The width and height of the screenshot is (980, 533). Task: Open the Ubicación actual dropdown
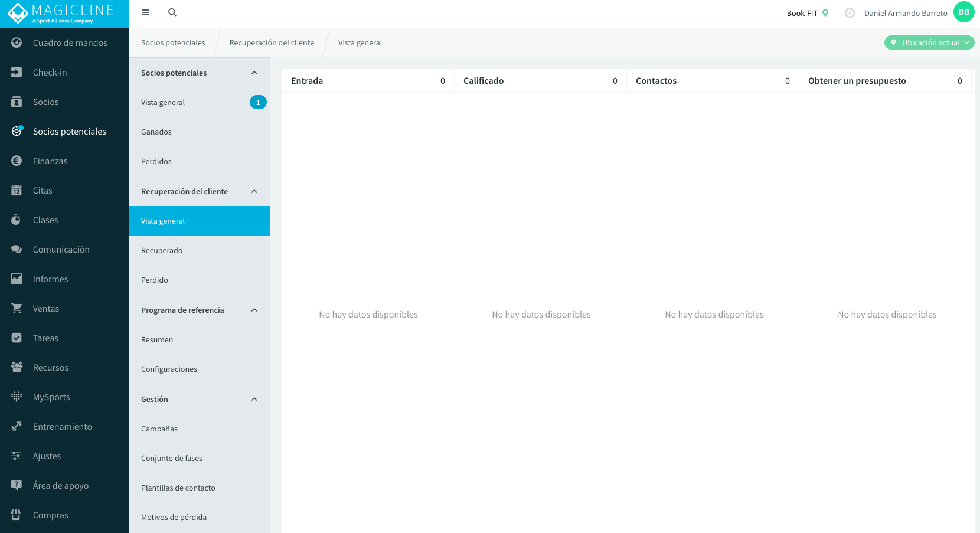point(929,42)
